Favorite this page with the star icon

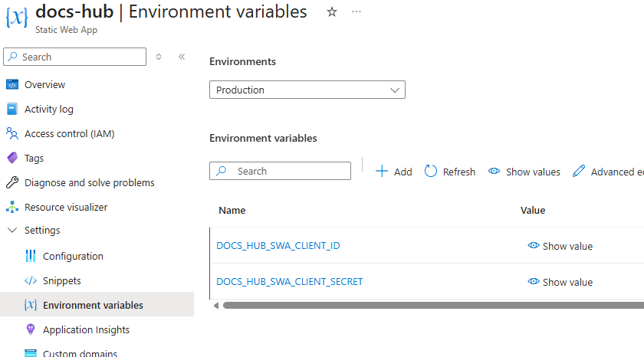(x=332, y=12)
